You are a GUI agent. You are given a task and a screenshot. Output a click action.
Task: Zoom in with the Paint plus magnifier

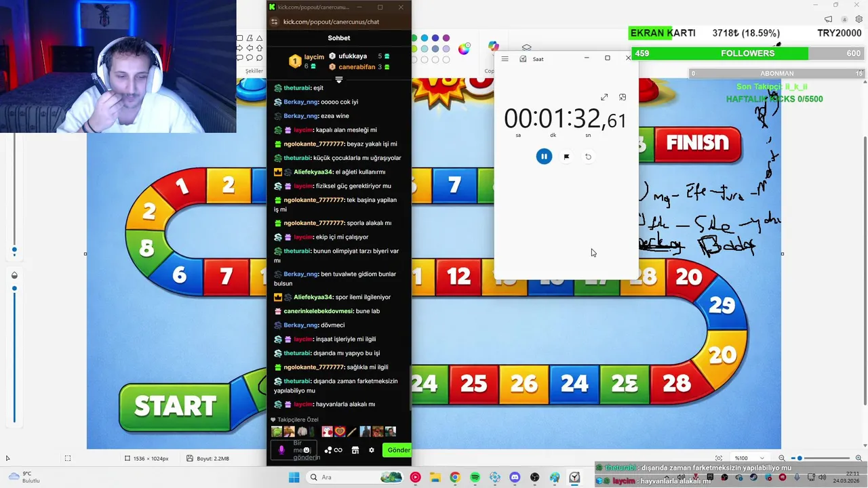coord(859,458)
